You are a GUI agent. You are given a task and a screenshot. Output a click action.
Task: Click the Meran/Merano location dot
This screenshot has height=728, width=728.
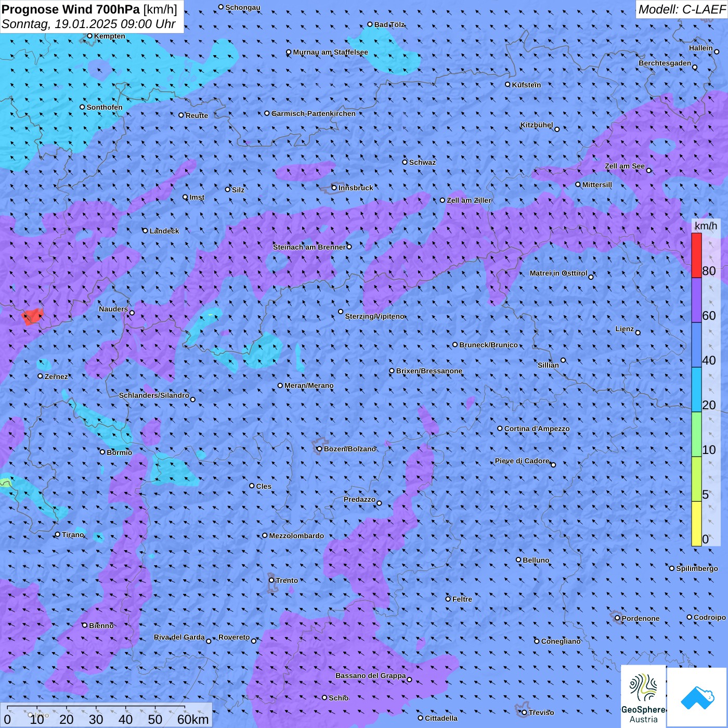pos(280,385)
